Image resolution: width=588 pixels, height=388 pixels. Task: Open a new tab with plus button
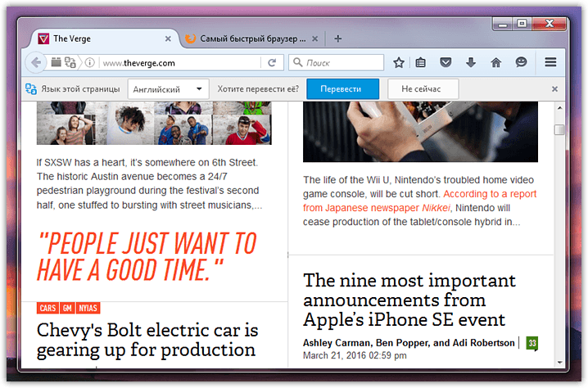coord(338,38)
